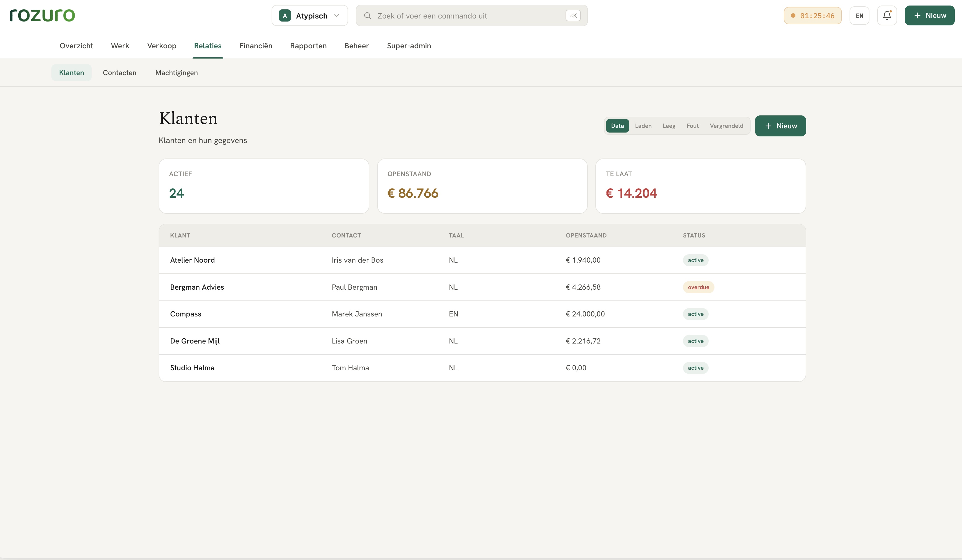The height and width of the screenshot is (560, 962).
Task: Open the Compass client row
Action: coord(482,314)
